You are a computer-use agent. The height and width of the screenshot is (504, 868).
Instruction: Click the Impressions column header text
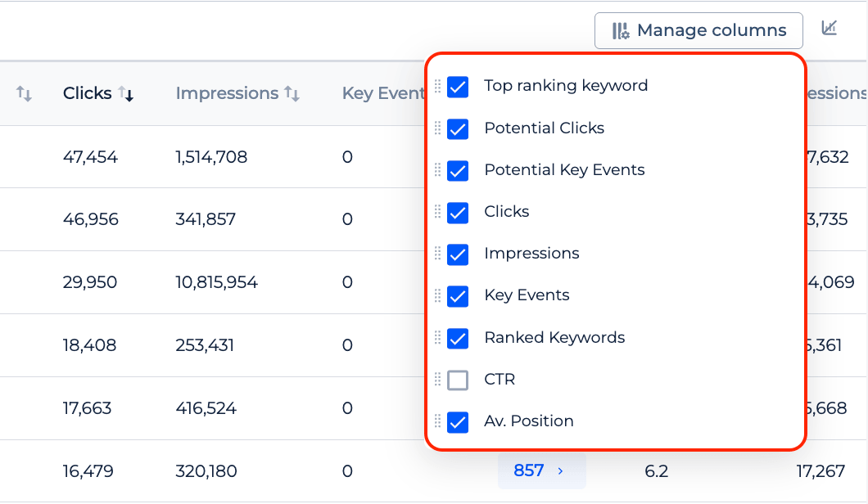pos(227,93)
